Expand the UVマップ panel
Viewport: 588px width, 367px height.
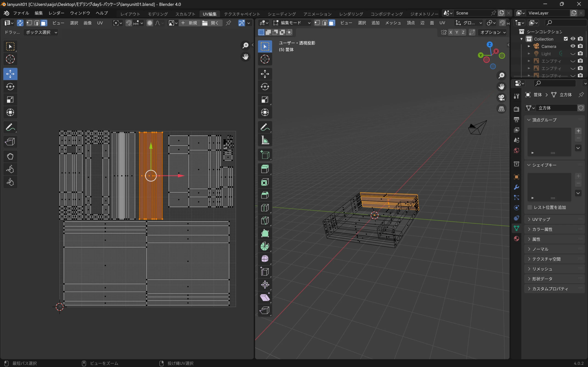[541, 219]
